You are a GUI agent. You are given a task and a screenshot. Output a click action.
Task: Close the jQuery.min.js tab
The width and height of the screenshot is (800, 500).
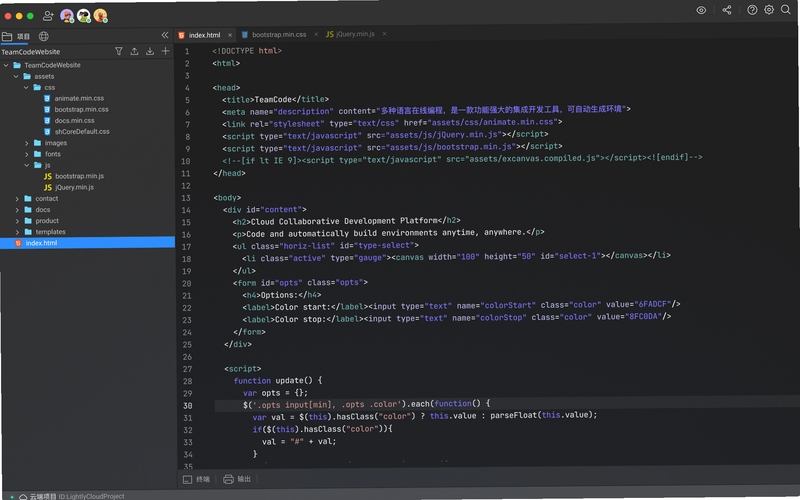click(x=384, y=34)
